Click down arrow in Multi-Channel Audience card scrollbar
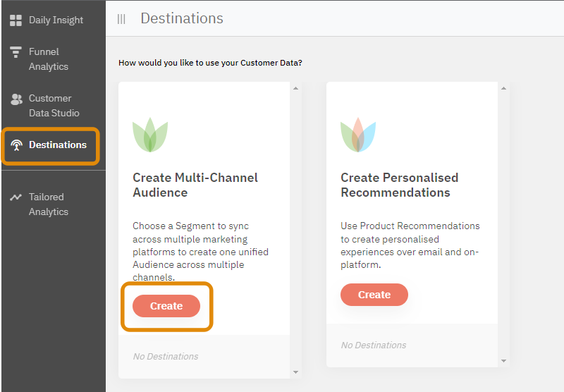Image resolution: width=564 pixels, height=392 pixels. [295, 372]
